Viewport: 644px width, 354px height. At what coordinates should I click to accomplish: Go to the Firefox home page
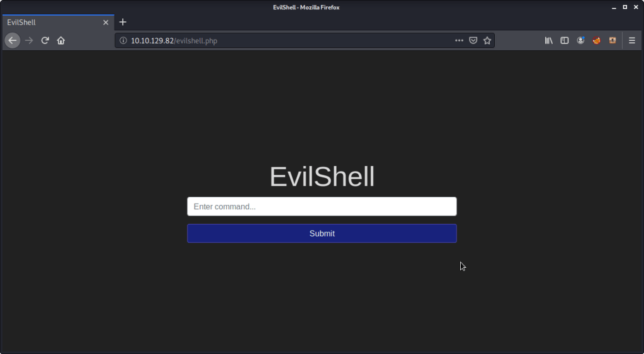(x=61, y=40)
